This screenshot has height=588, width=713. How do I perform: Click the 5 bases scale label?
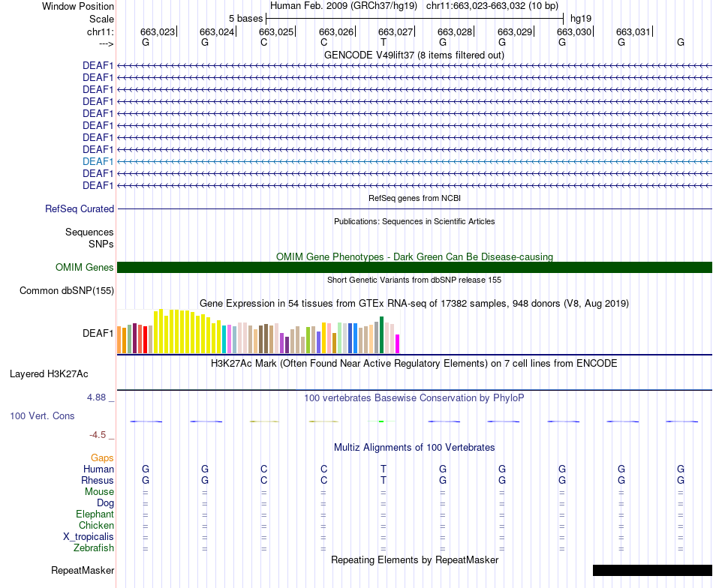(245, 19)
